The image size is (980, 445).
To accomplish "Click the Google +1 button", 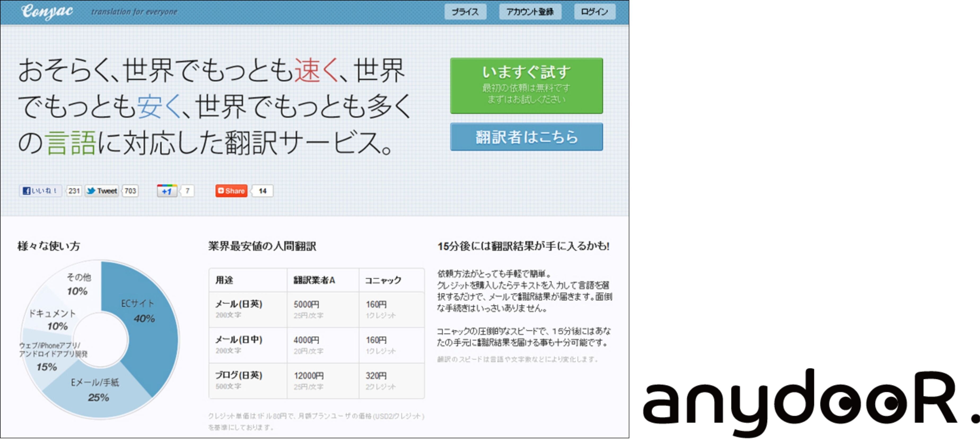I will [x=167, y=191].
